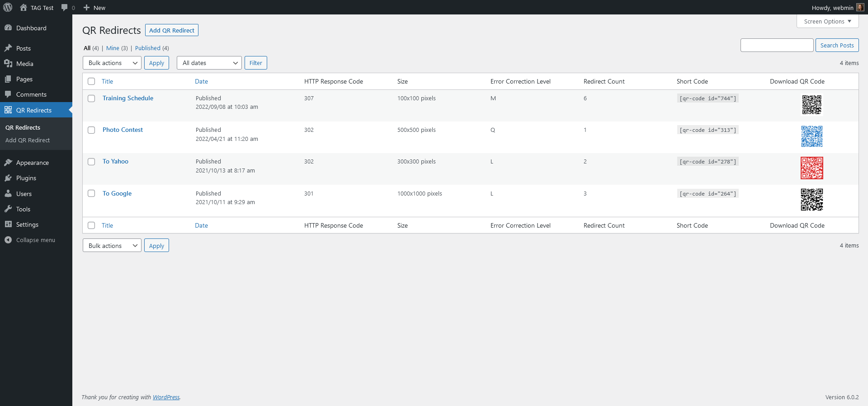Check the Training Schedule row checkbox

91,98
